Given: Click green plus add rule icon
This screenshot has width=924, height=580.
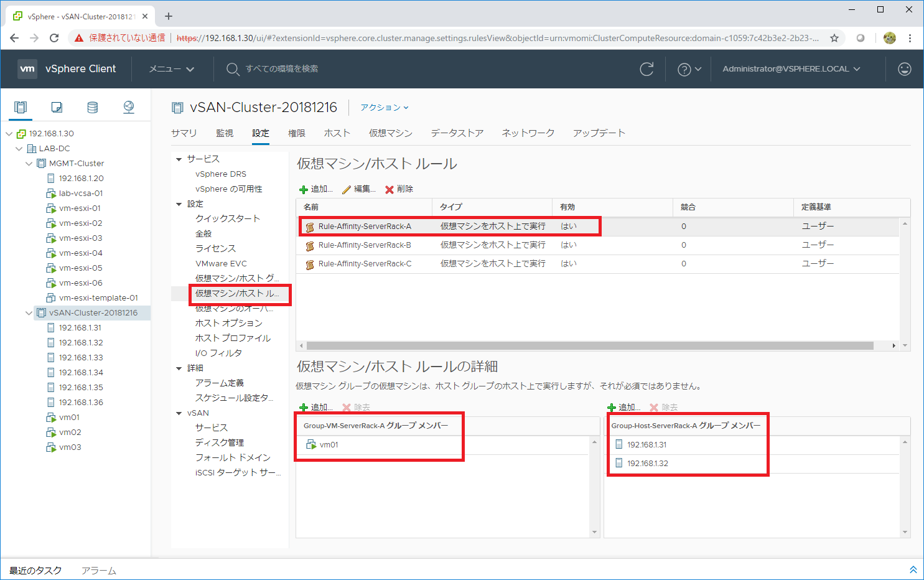Looking at the screenshot, I should (304, 189).
